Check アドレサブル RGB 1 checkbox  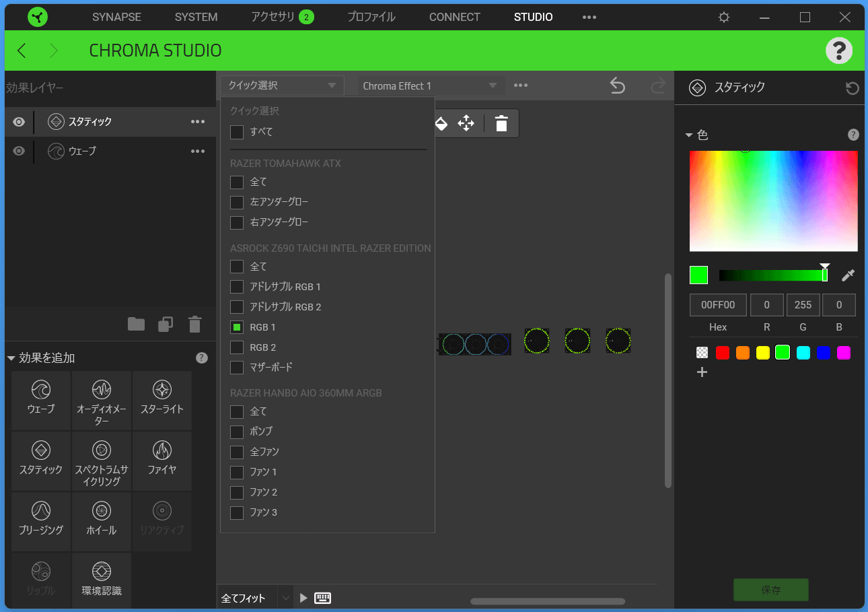(237, 287)
